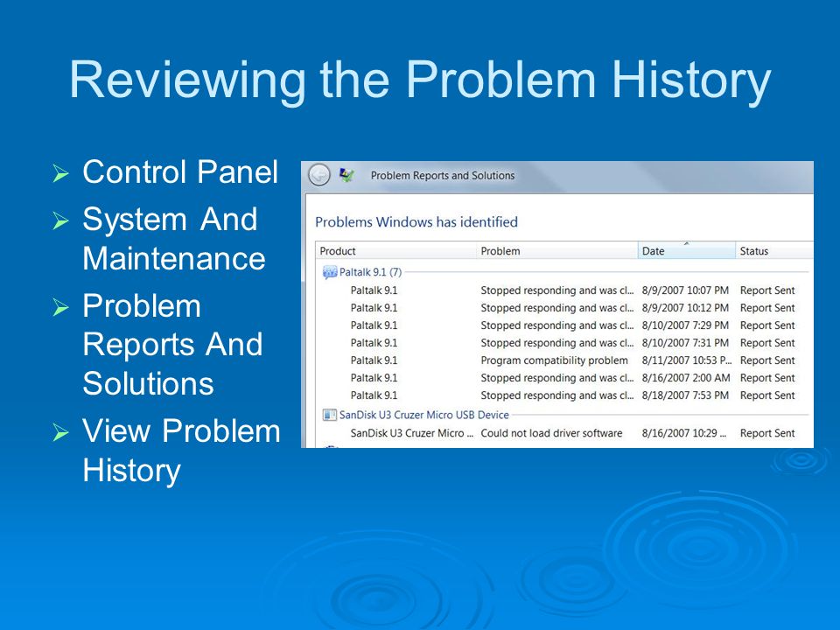Select Paltalk row dated 8/9/2007 10:07 PM
Viewport: 840px width, 630px height.
[x=572, y=290]
